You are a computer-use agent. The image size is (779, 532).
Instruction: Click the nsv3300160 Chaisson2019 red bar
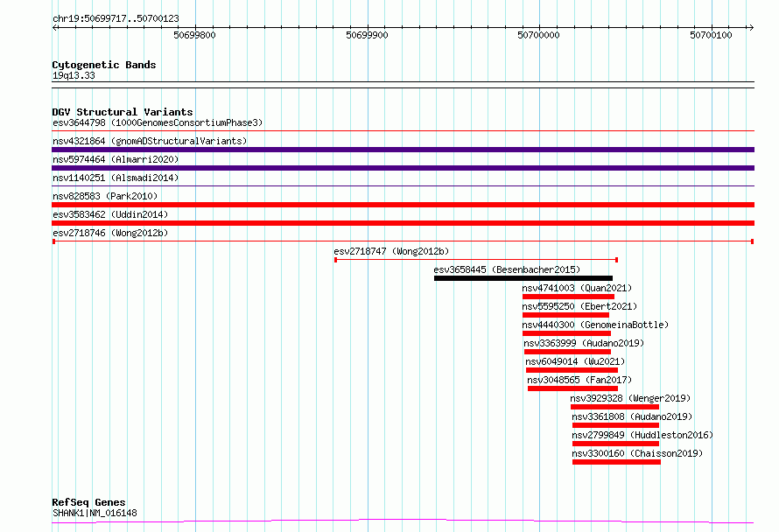[616, 462]
